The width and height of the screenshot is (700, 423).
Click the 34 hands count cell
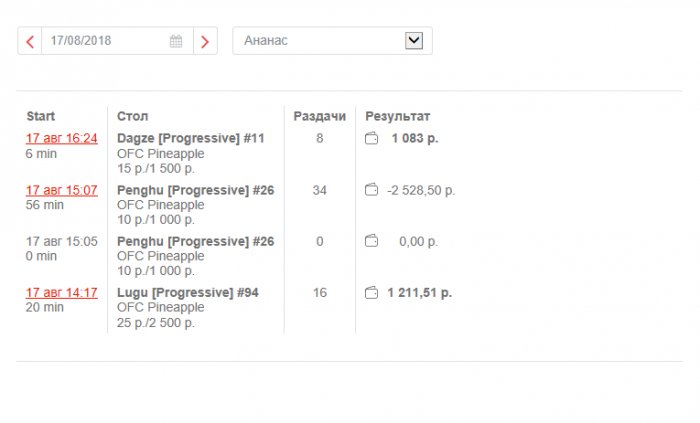click(319, 190)
